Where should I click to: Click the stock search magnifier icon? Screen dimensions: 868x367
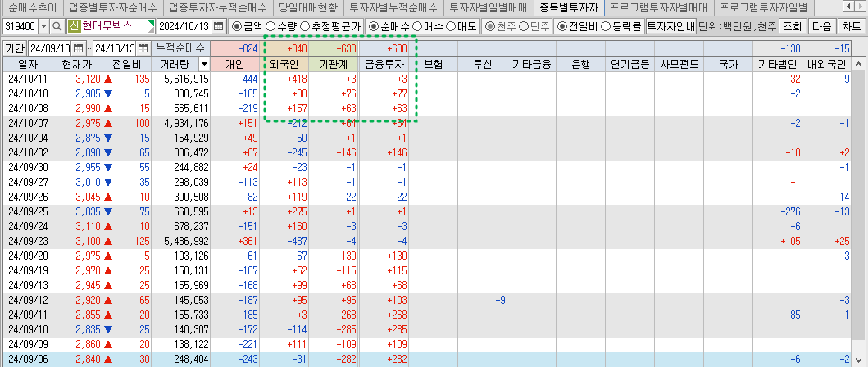pos(57,26)
